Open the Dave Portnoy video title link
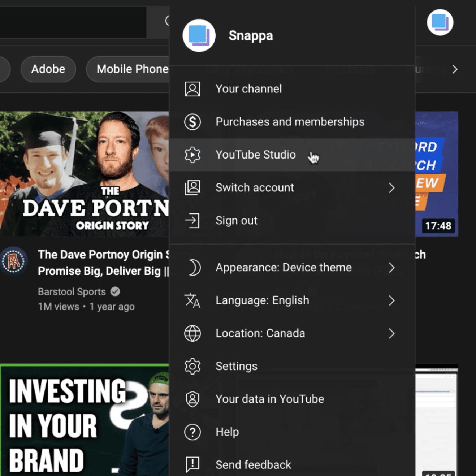 [x=104, y=263]
